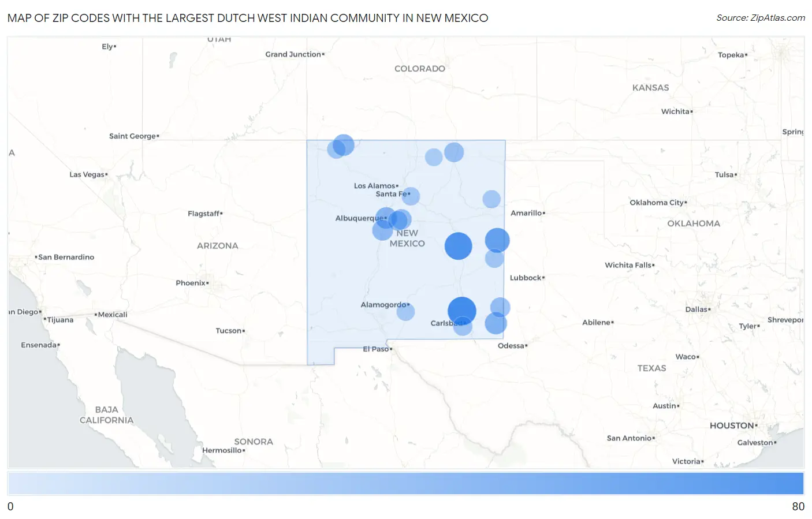Click the map title heading text
The height and width of the screenshot is (519, 812).
coord(248,18)
